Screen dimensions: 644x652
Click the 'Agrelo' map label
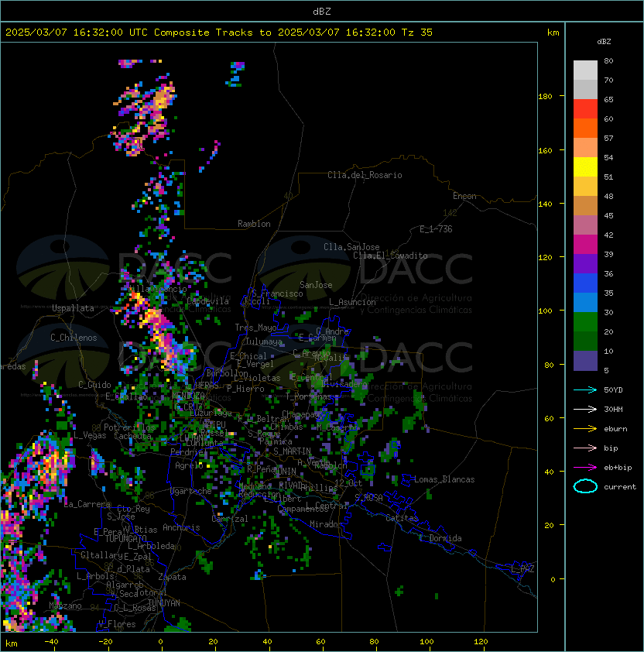pos(189,465)
